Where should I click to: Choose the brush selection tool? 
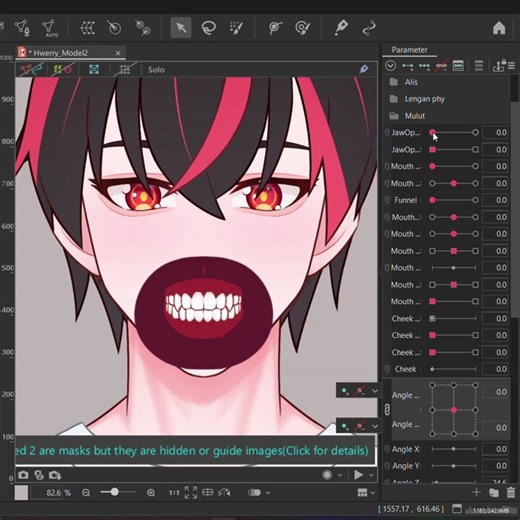236,28
